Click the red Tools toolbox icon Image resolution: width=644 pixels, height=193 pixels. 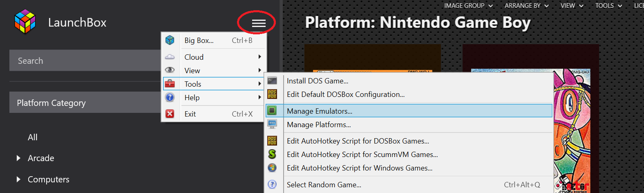[x=170, y=84]
